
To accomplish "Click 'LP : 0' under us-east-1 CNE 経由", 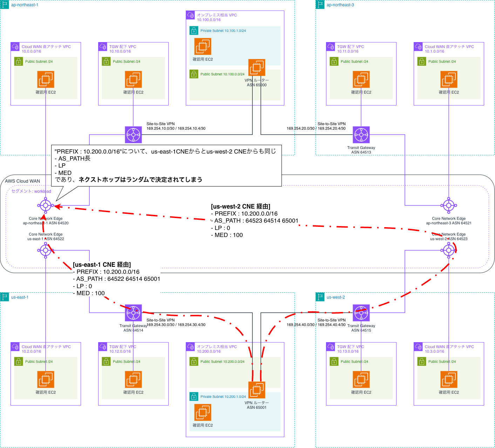I will [x=84, y=286].
